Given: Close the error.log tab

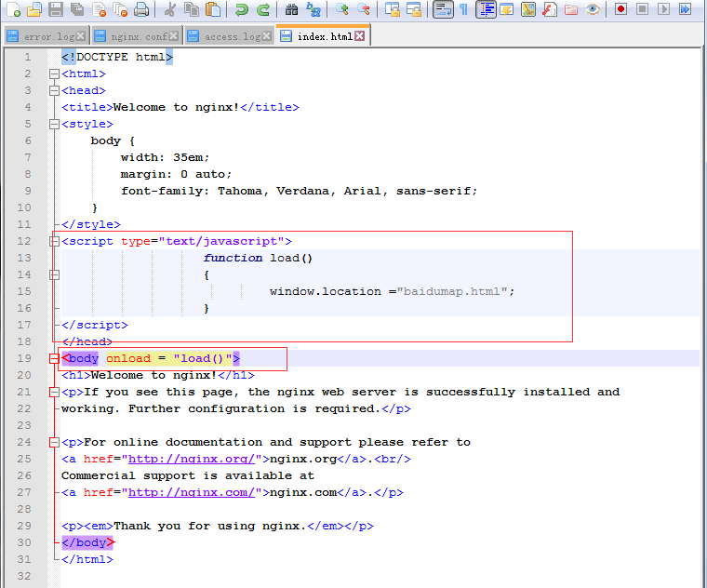Looking at the screenshot, I should coord(81,36).
